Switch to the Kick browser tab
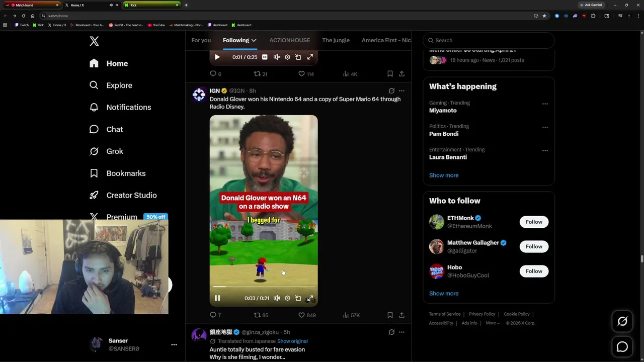The height and width of the screenshot is (362, 644). coord(152,5)
